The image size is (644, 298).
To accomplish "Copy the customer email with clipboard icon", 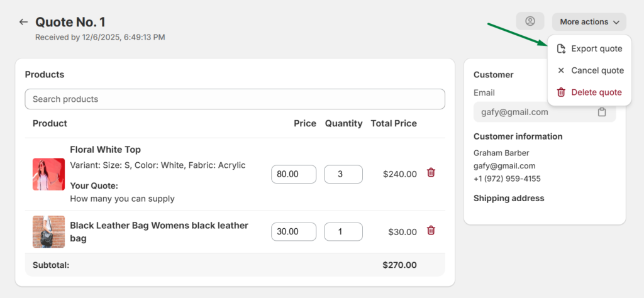I will (x=602, y=112).
